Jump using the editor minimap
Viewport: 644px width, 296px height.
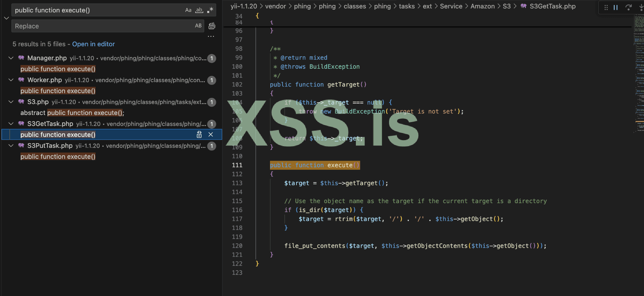pos(639,74)
